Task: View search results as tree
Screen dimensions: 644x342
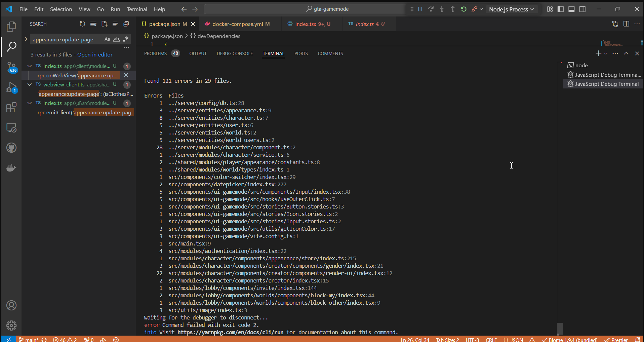Action: [x=115, y=24]
